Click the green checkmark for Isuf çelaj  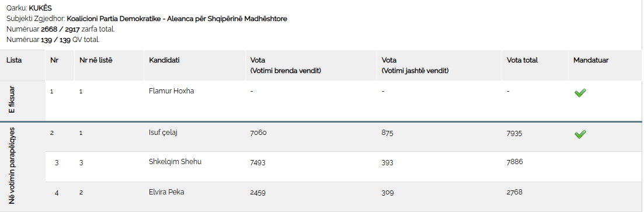[x=580, y=134]
